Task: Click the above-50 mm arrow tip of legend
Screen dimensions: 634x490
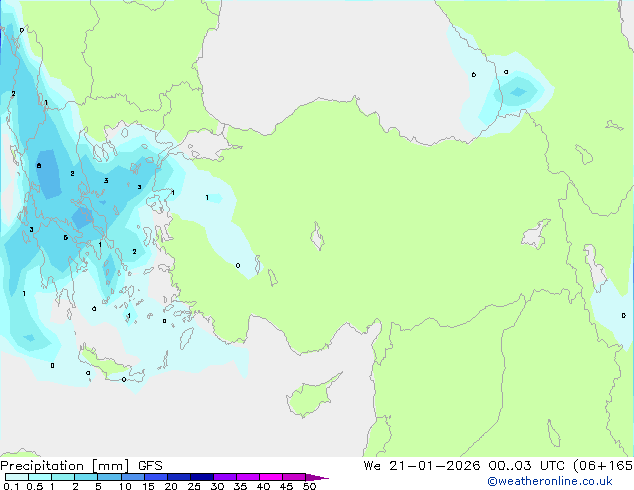Action: click(x=317, y=477)
